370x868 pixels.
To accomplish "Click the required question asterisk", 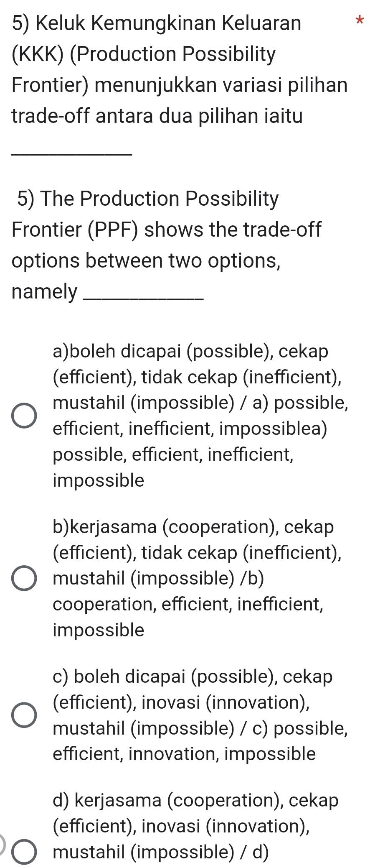I will coord(359,20).
